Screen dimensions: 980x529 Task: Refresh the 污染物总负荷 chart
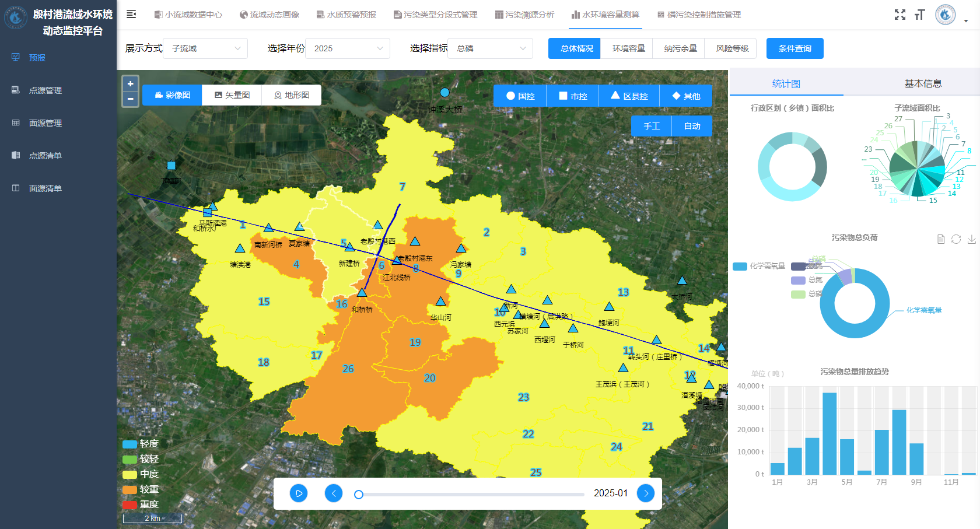[956, 239]
